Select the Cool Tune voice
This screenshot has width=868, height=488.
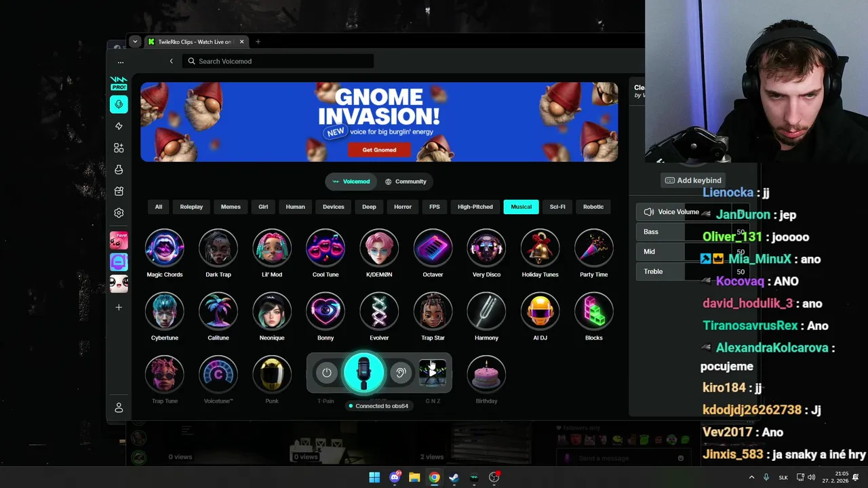point(325,248)
